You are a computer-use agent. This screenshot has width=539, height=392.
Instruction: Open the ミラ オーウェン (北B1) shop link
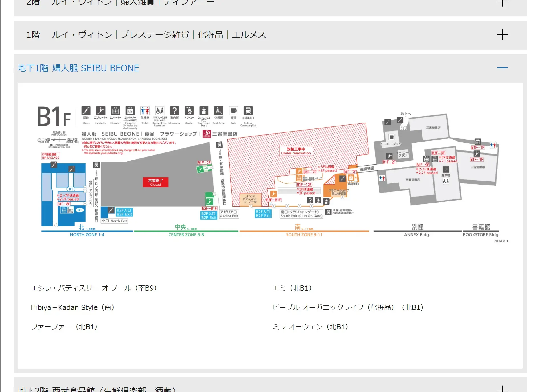pos(310,327)
